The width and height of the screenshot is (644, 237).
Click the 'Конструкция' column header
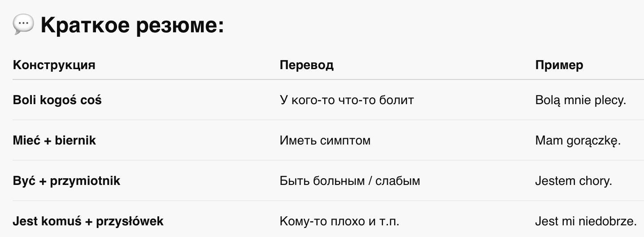54,65
